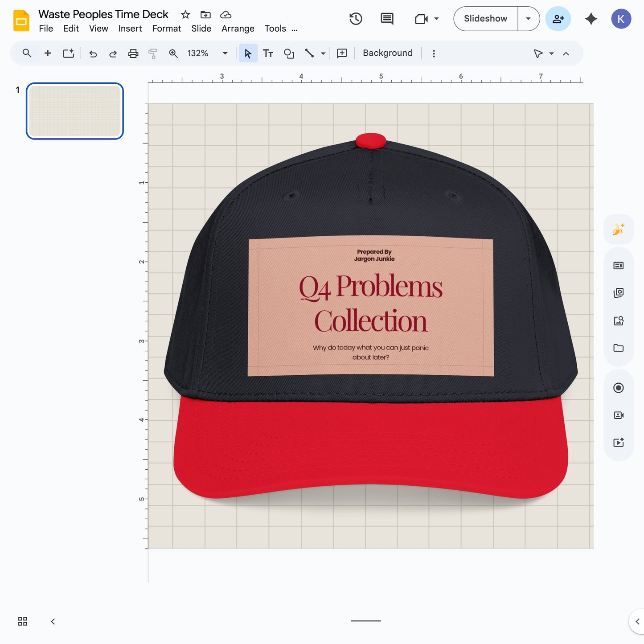Check the cloud save status icon

coord(226,15)
